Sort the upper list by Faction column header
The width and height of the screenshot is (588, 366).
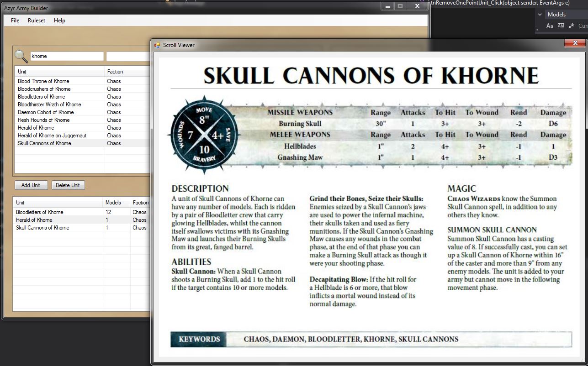pos(128,72)
